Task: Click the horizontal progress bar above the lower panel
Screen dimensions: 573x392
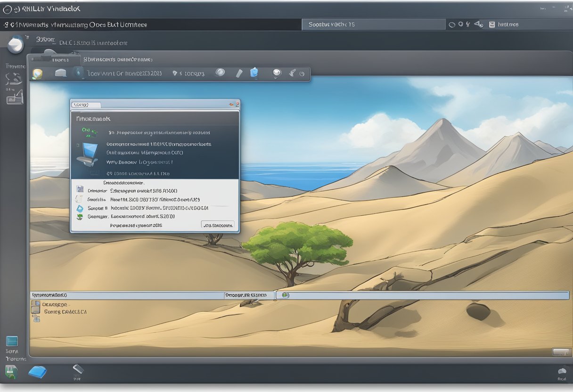Action: click(x=424, y=295)
